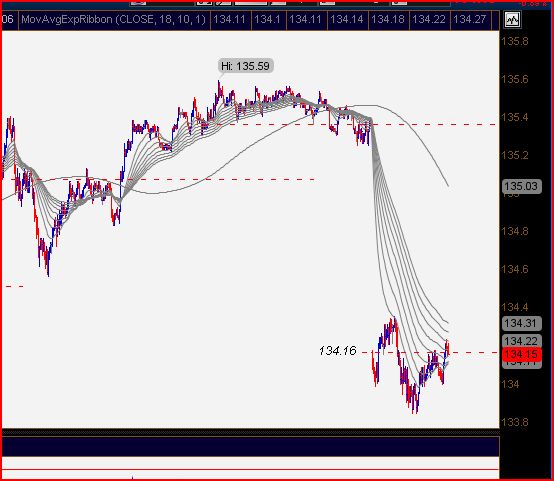Click the 134.6 price axis label
554x481 pixels.
[x=515, y=269]
